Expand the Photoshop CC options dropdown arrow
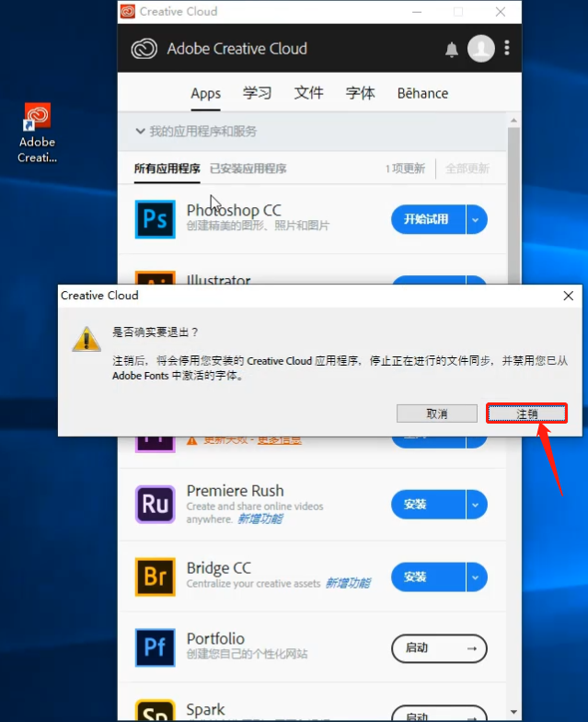 click(477, 219)
